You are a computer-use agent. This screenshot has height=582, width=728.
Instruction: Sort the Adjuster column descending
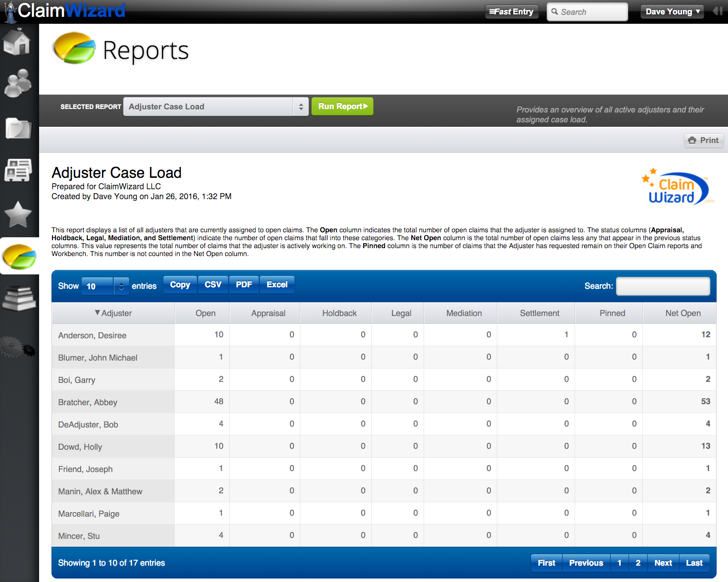[113, 313]
